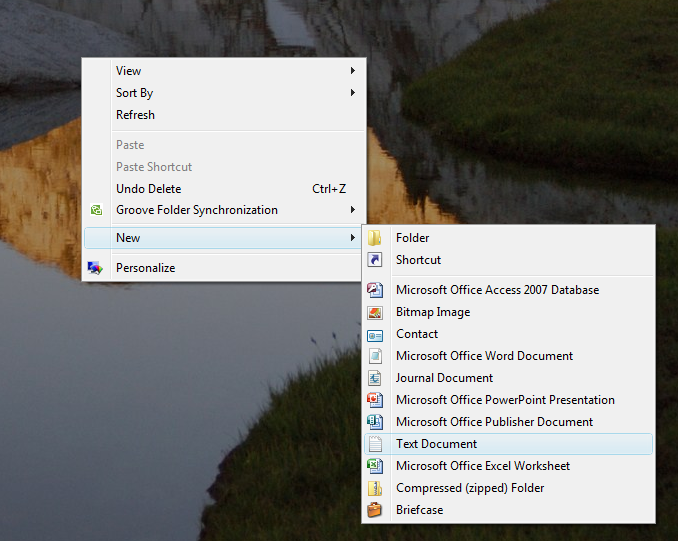The width and height of the screenshot is (678, 541).
Task: Select the greyed Paste Shortcut entry
Action: click(224, 167)
